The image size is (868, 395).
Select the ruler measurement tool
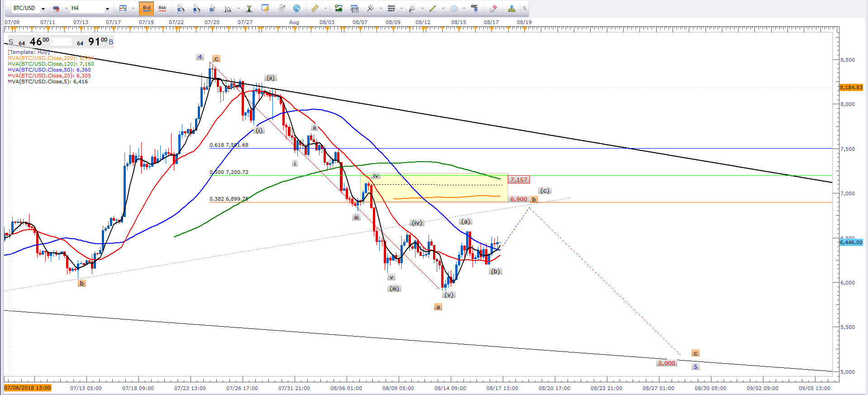[x=315, y=8]
